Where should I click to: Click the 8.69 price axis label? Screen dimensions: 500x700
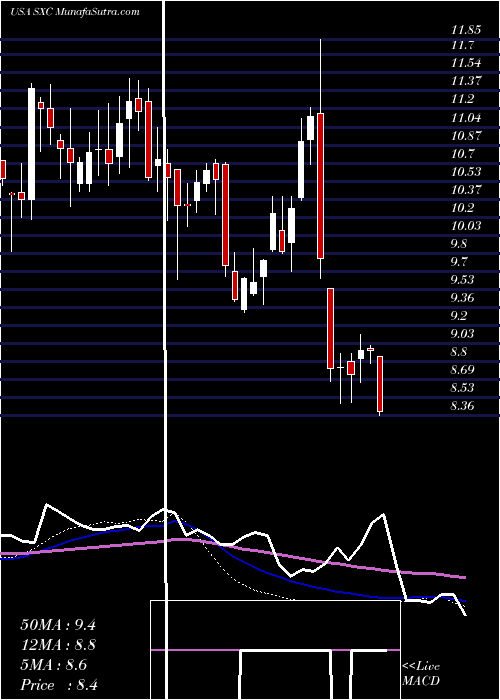(462, 370)
